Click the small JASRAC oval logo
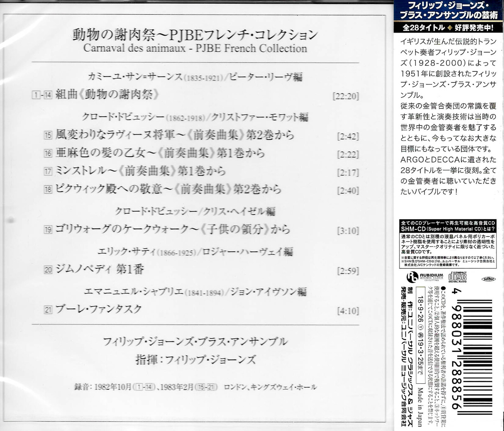The width and height of the screenshot is (504, 431). 488,279
